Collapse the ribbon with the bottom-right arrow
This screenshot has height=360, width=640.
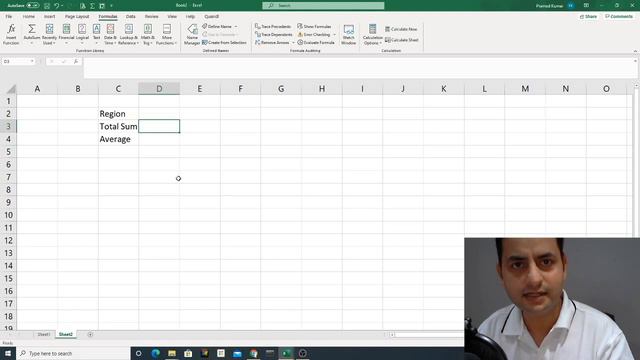point(635,51)
